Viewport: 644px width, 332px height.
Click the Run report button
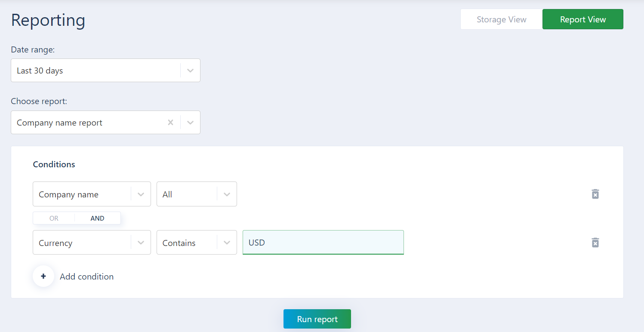pos(317,319)
